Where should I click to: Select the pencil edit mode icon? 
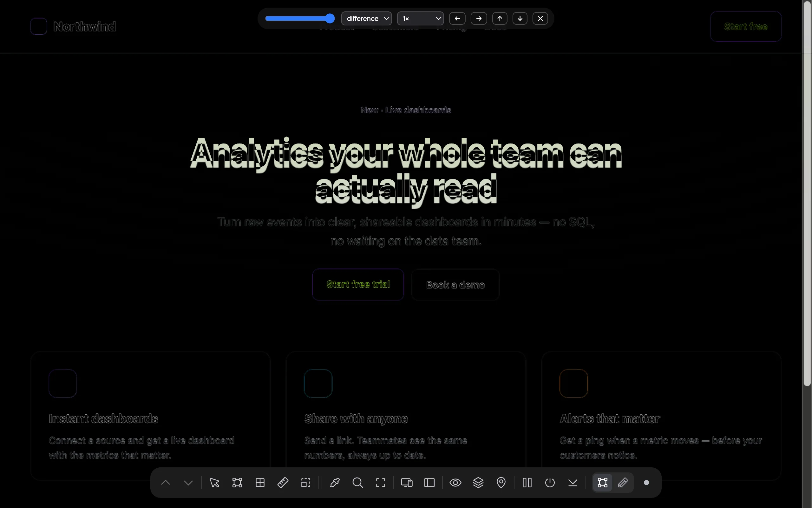click(x=623, y=483)
